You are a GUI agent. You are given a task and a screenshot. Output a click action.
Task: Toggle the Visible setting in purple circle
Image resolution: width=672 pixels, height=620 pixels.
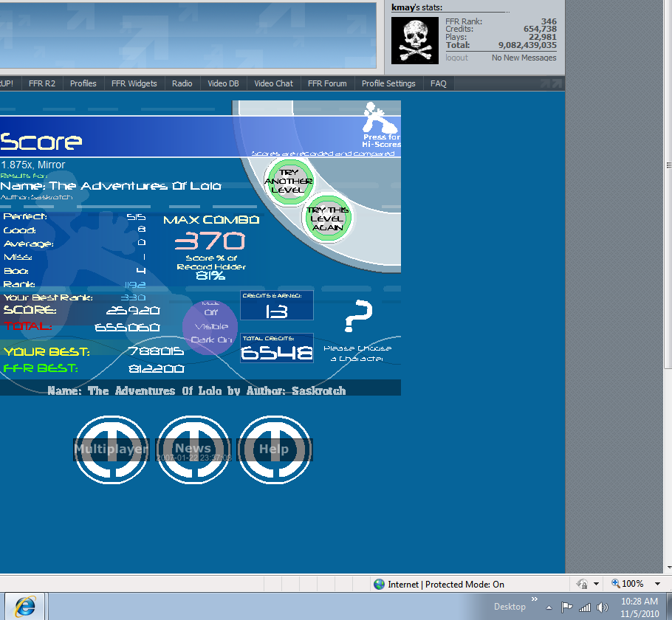(x=210, y=326)
